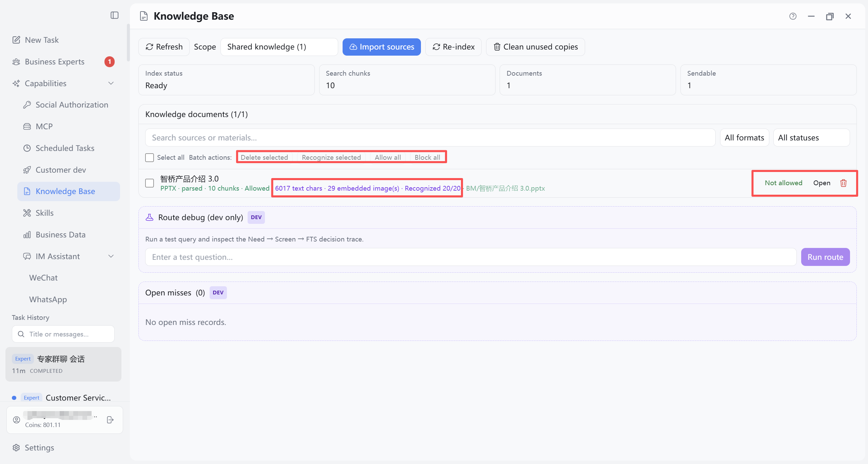Tick the Select all checkbox
The height and width of the screenshot is (464, 868).
[x=149, y=158]
